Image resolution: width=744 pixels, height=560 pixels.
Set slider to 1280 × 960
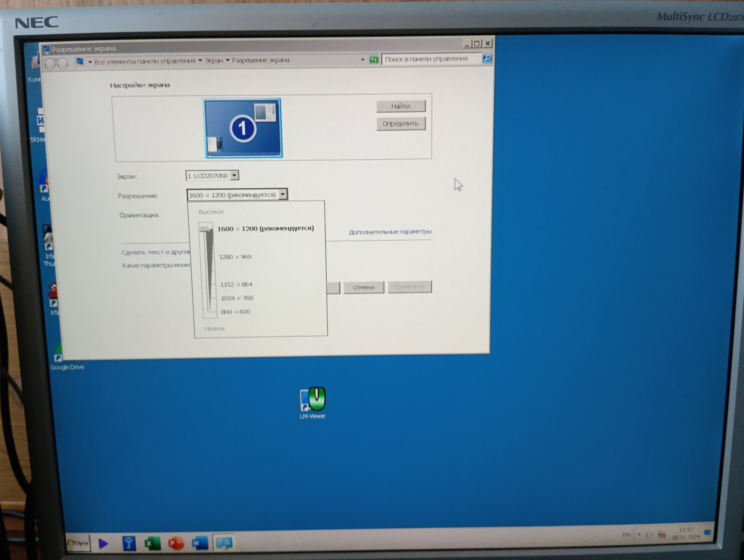(x=235, y=257)
